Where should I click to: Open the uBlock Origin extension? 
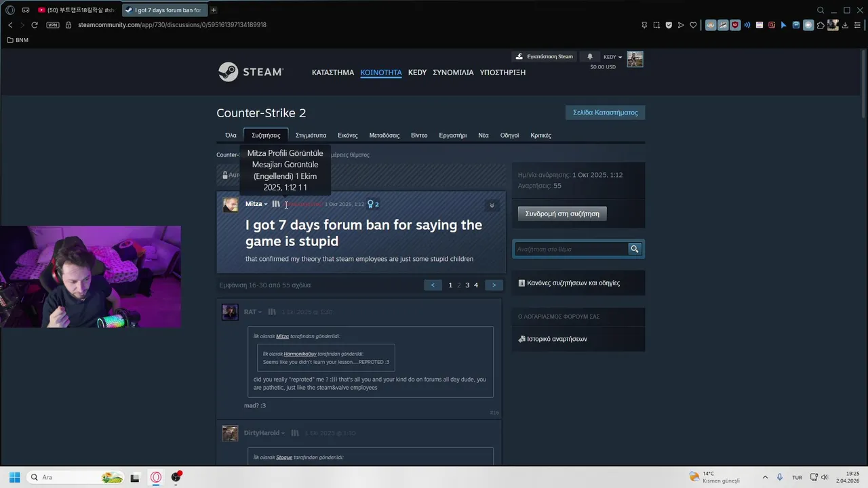tap(735, 25)
